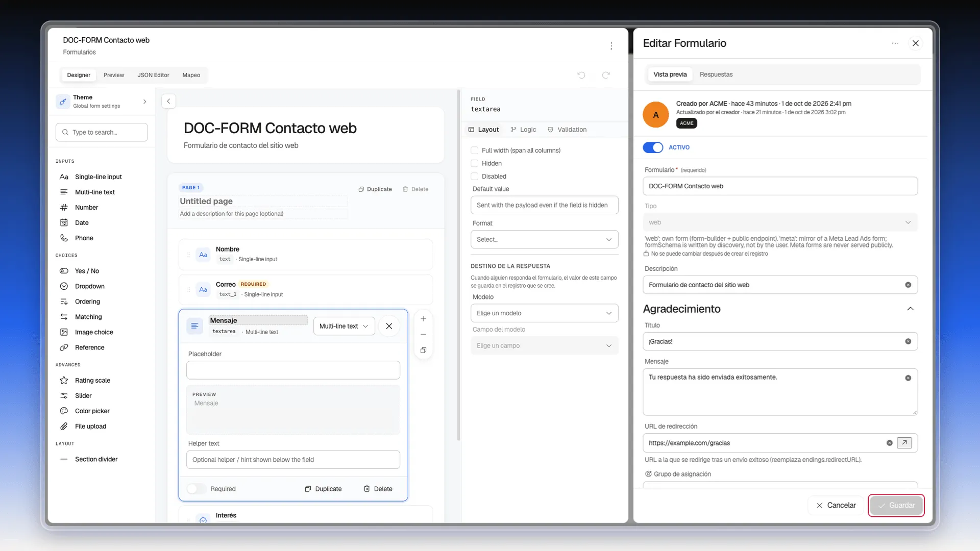The image size is (980, 551).
Task: Add the Date field icon
Action: [x=64, y=222]
